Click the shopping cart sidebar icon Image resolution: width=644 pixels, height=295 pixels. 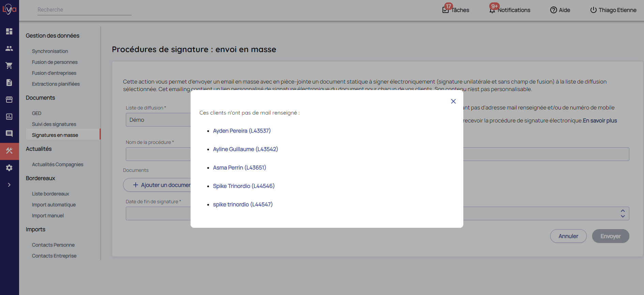point(9,65)
